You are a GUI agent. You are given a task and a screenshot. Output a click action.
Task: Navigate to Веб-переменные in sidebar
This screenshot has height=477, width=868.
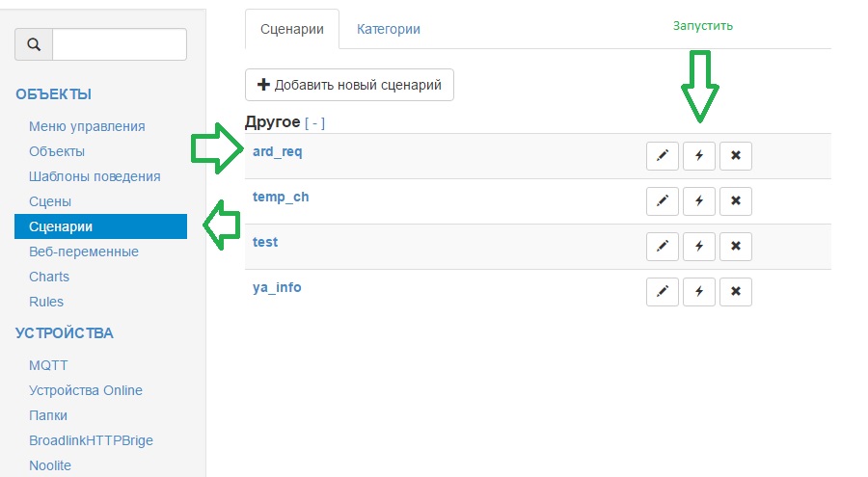point(84,252)
